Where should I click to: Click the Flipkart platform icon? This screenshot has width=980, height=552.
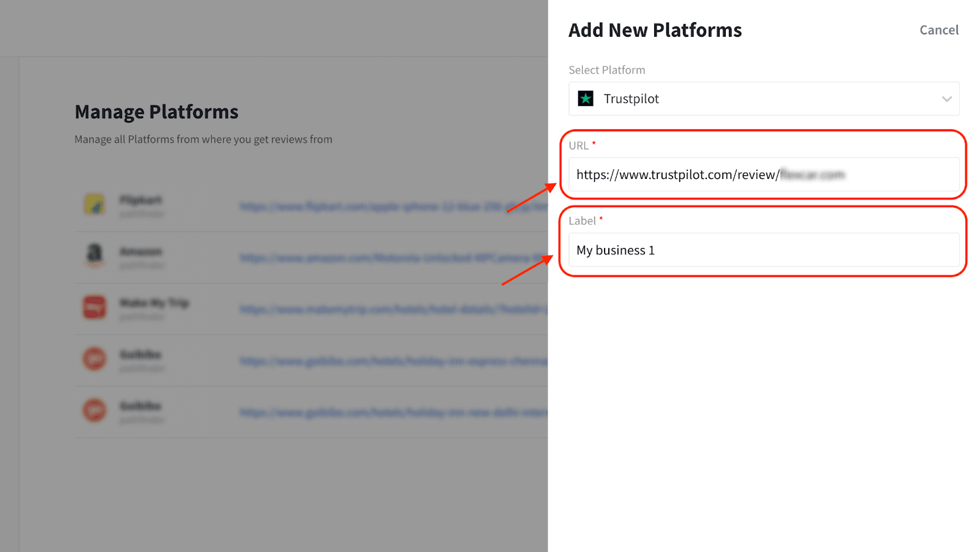pos(94,205)
